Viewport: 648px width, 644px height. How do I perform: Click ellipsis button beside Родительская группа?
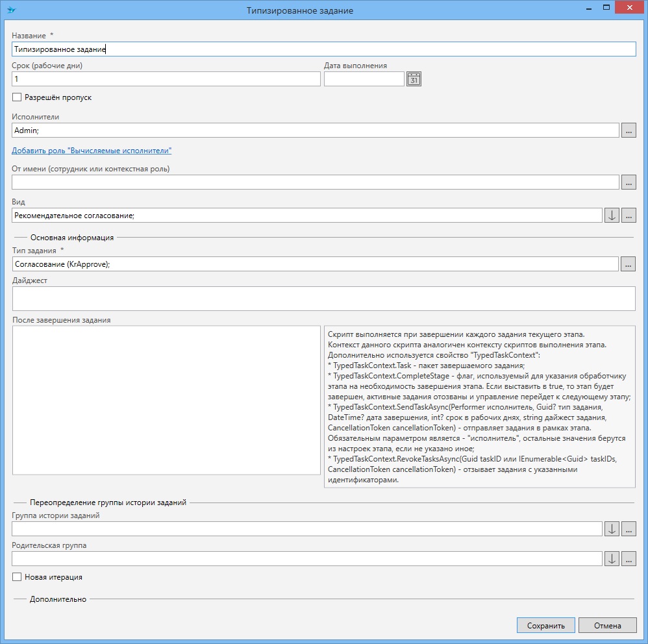tap(628, 558)
